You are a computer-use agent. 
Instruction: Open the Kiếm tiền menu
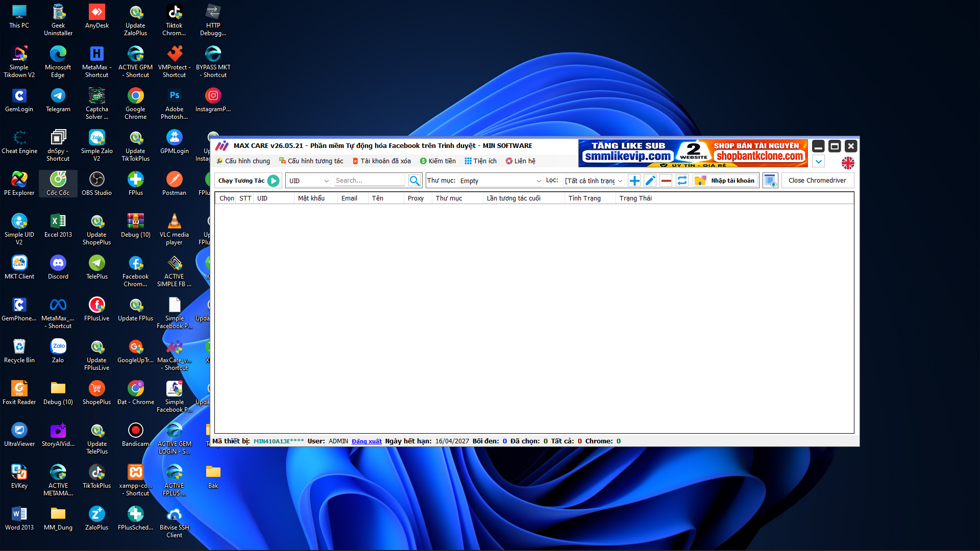click(x=438, y=161)
